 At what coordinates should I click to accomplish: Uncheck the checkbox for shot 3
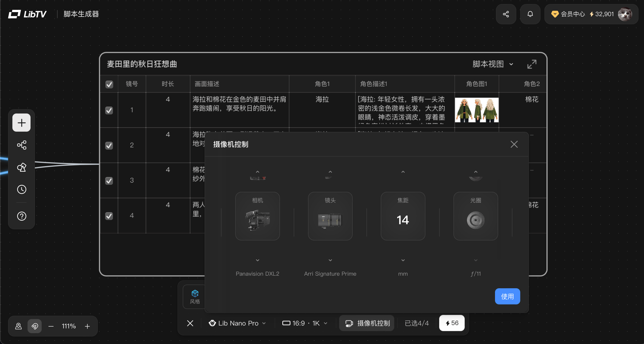(x=109, y=181)
